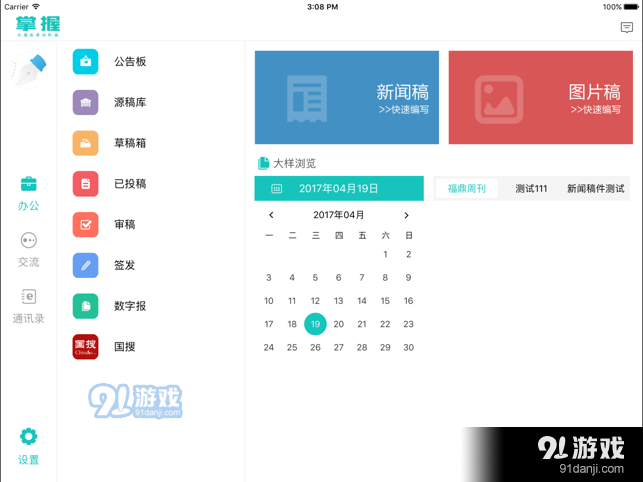
Task: Open the 公告板 bulletin board icon
Action: (x=85, y=62)
